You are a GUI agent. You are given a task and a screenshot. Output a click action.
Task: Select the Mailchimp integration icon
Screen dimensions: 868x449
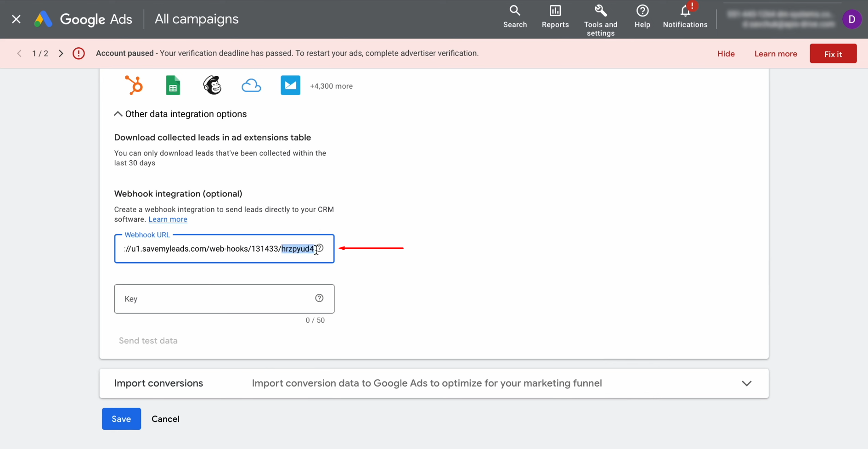pos(212,85)
